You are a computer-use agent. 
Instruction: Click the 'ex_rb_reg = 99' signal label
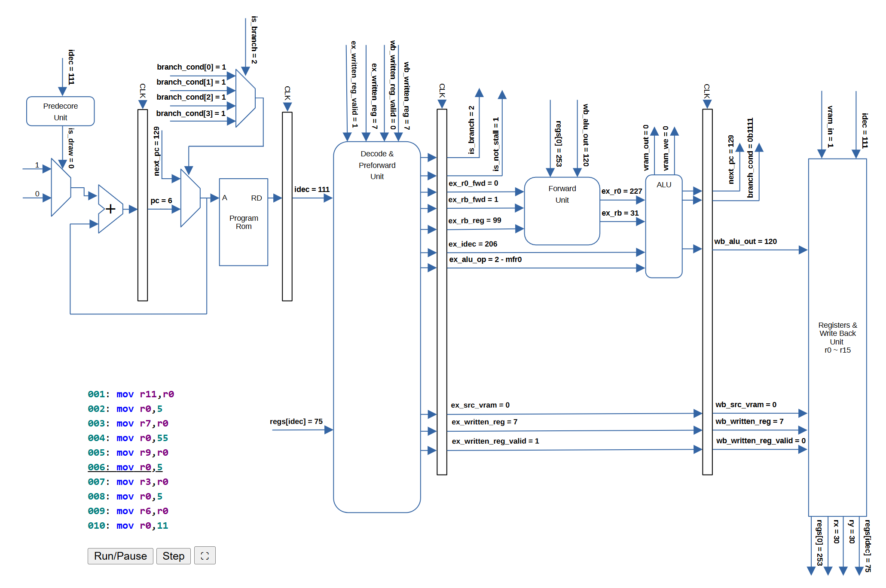[x=475, y=220]
